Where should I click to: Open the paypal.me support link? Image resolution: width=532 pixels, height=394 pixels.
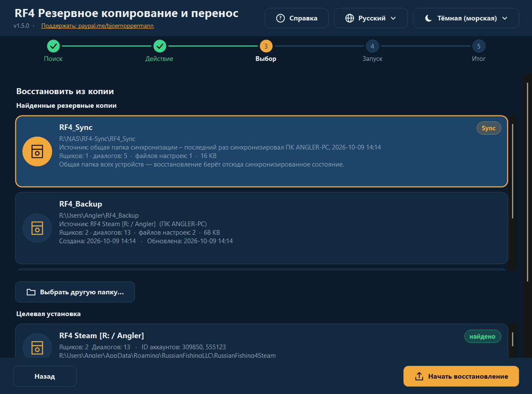coord(97,26)
